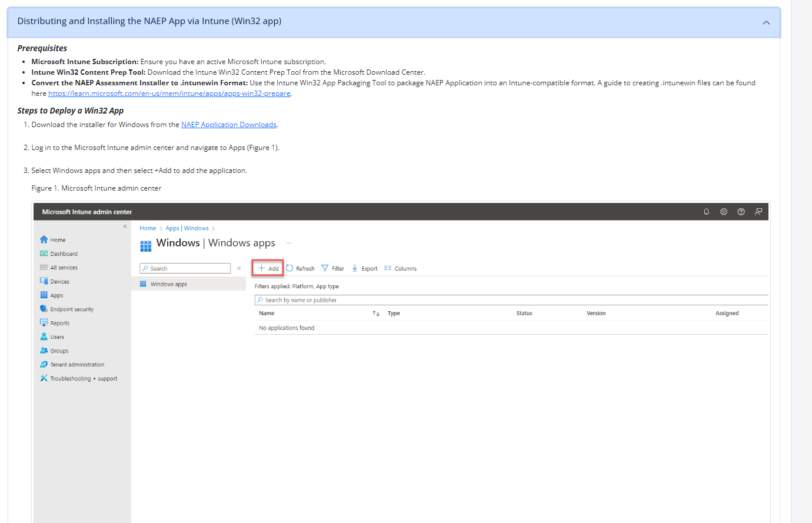Click the Type column header
The width and height of the screenshot is (812, 523).
[394, 314]
